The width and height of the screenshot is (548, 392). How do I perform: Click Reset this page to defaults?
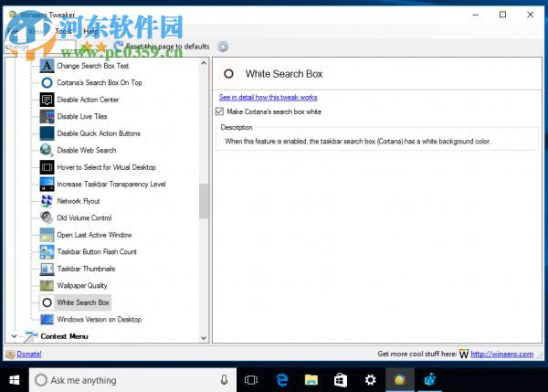(167, 47)
